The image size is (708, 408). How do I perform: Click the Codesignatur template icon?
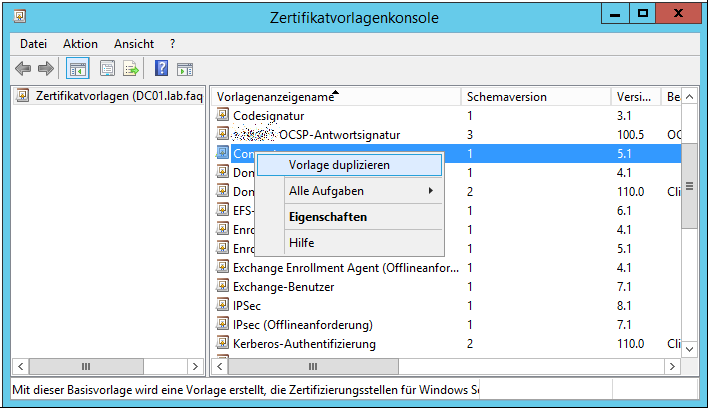click(222, 115)
